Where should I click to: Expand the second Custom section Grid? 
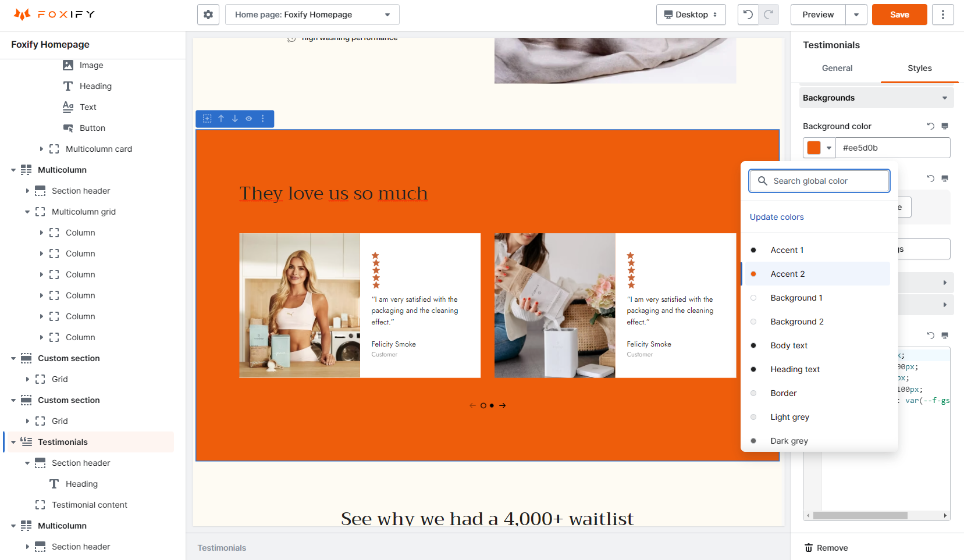click(x=27, y=421)
